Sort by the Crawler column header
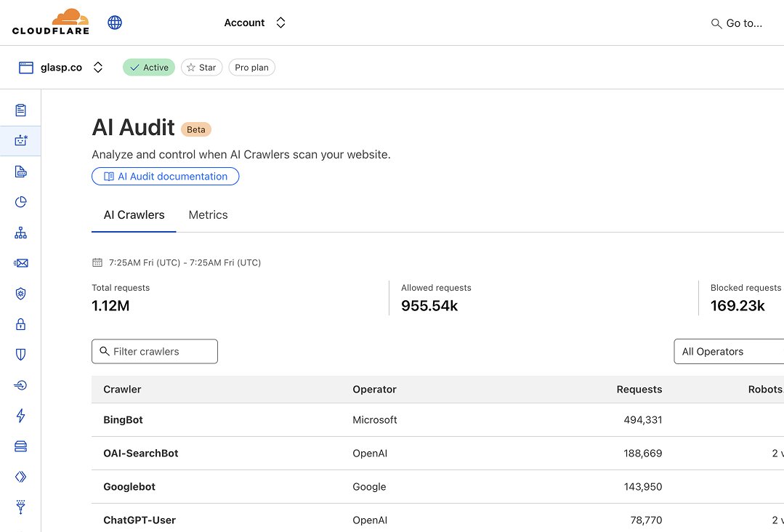Image resolution: width=784 pixels, height=532 pixels. [122, 390]
